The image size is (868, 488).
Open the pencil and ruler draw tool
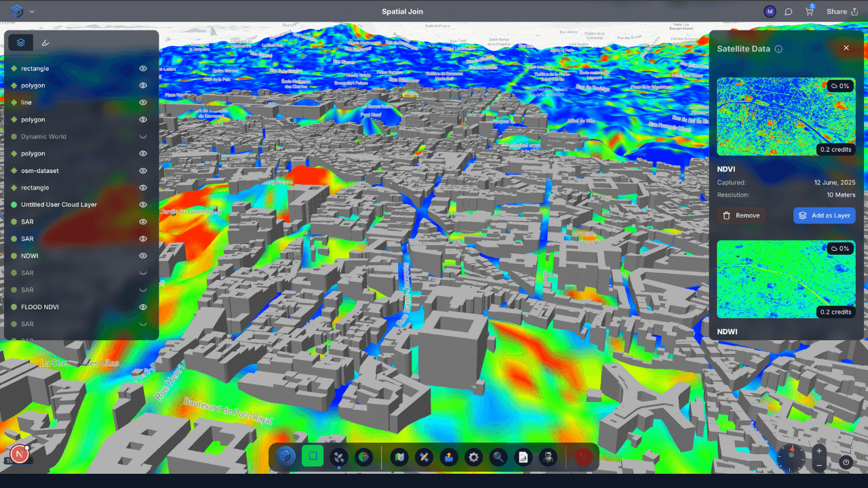click(x=424, y=457)
